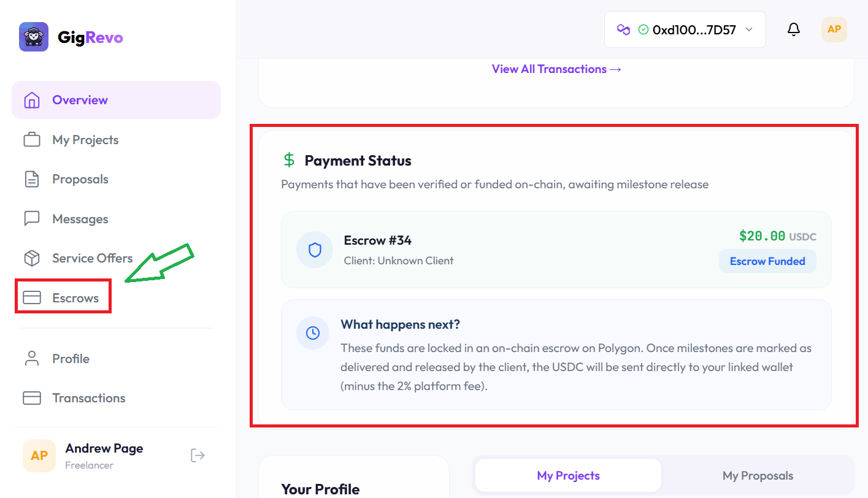This screenshot has width=868, height=498.
Task: Click the Proposals document icon
Action: point(32,178)
